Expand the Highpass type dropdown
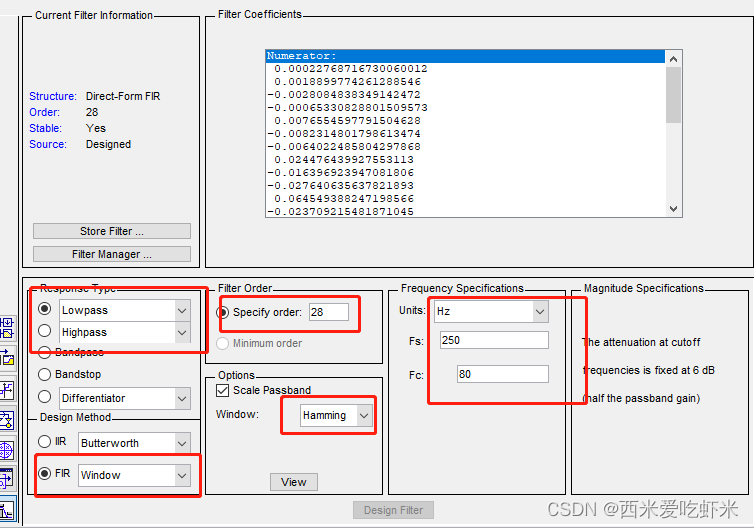Screen dimensions: 754x528 (x=182, y=332)
